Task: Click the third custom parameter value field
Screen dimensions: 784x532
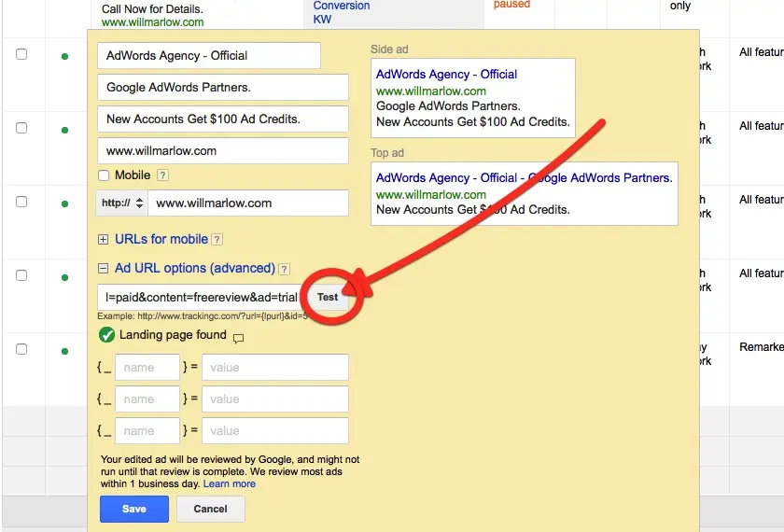Action: coord(275,431)
